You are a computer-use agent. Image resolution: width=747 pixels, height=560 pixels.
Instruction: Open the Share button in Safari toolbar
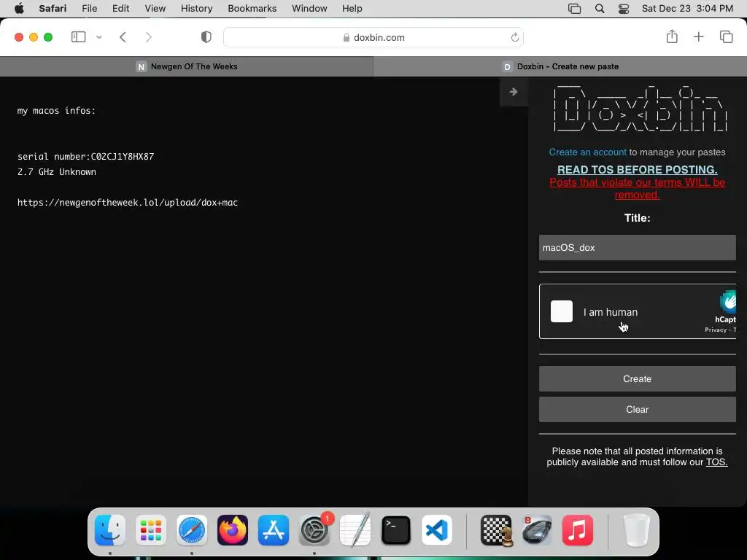672,36
